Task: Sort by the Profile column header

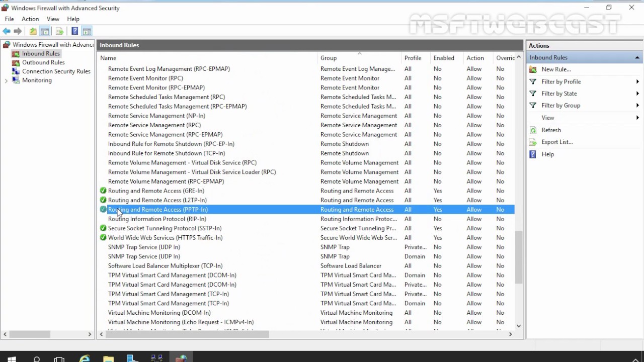Action: [x=416, y=58]
